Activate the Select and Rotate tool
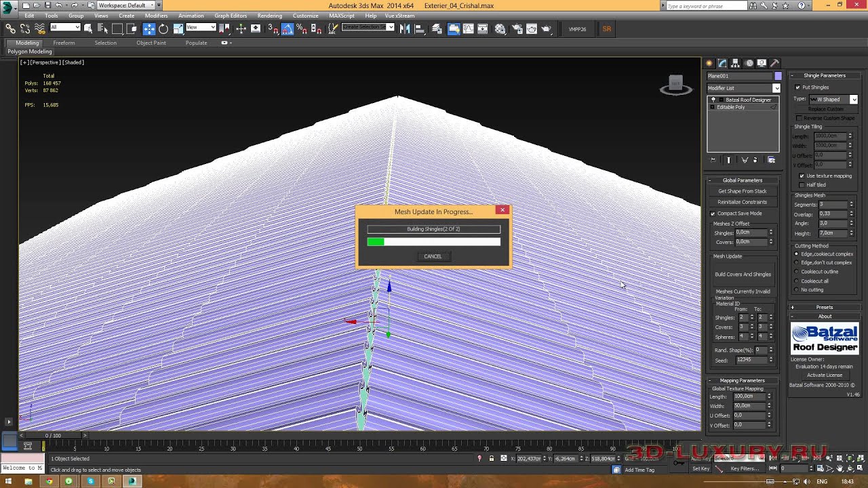868x488 pixels. 163,29
